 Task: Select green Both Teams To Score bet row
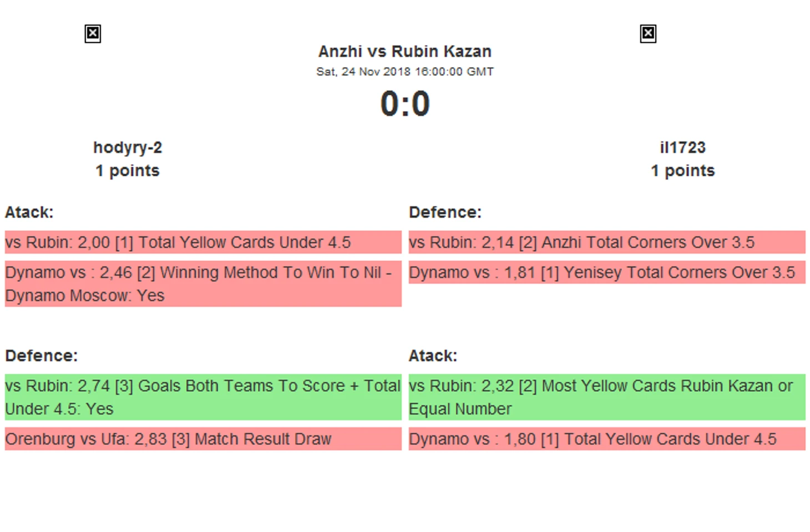click(203, 397)
